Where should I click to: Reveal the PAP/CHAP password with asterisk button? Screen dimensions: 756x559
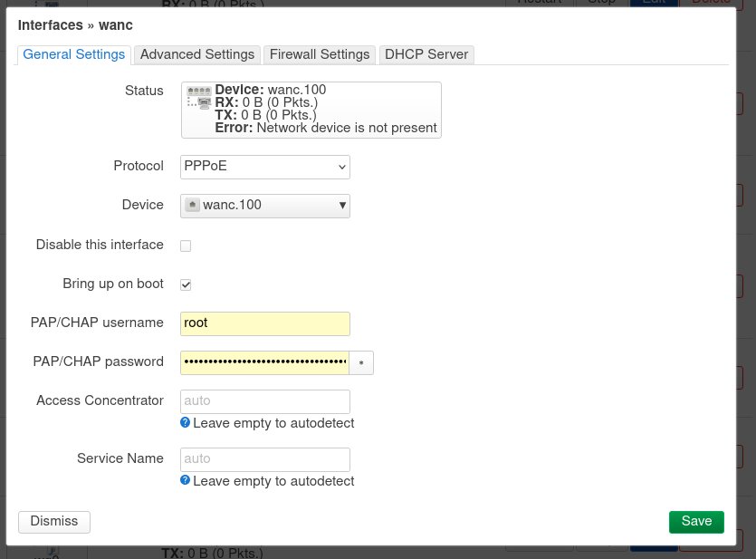(361, 362)
